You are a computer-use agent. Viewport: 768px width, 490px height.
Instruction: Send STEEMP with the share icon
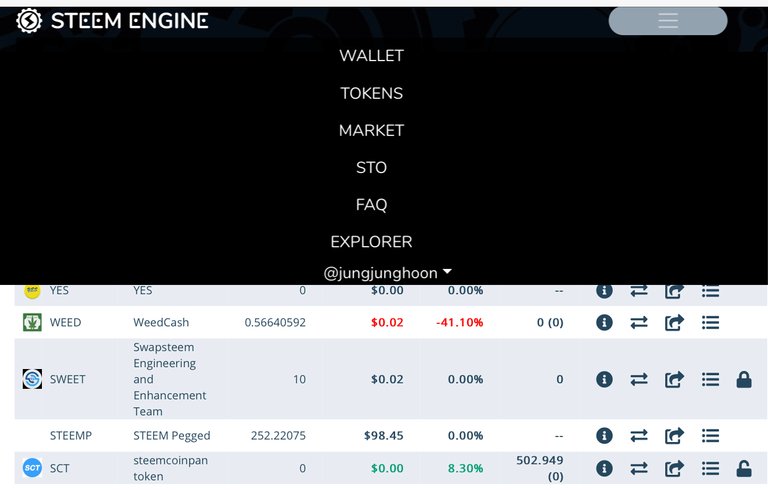[674, 436]
